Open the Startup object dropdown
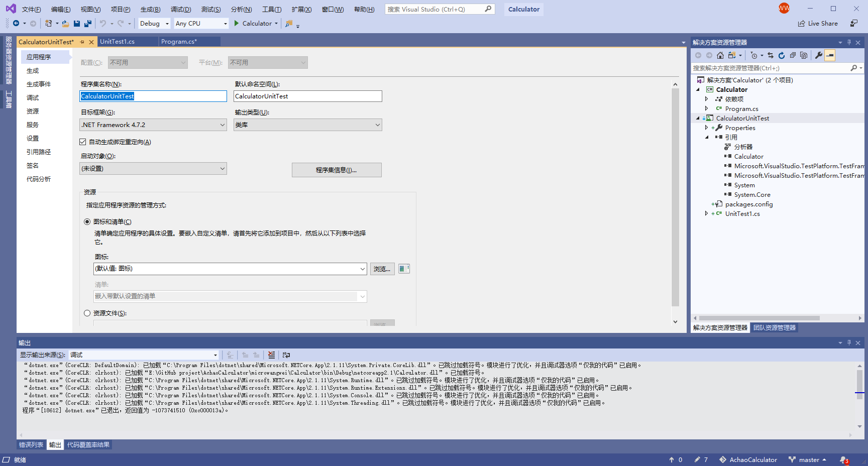The height and width of the screenshot is (466, 868). 153,168
